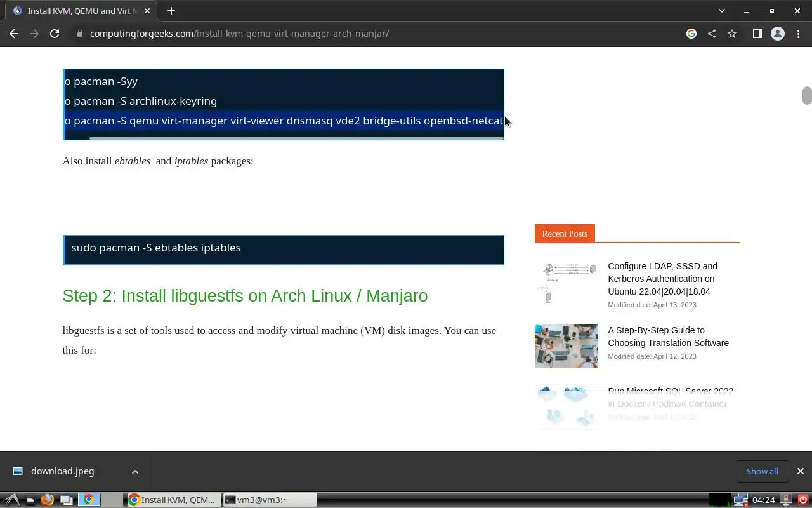Click the 04:24 taskbar clock
Image resolution: width=812 pixels, height=508 pixels.
[763, 500]
